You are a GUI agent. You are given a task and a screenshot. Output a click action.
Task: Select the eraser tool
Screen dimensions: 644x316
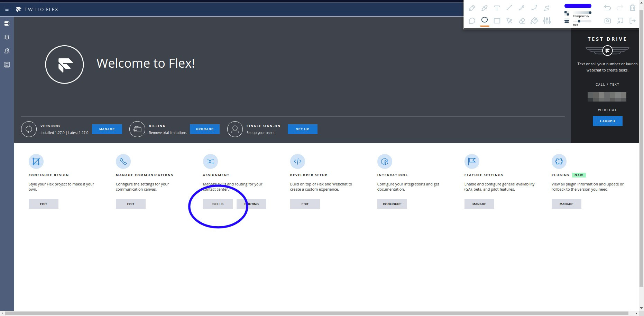pyautogui.click(x=522, y=21)
